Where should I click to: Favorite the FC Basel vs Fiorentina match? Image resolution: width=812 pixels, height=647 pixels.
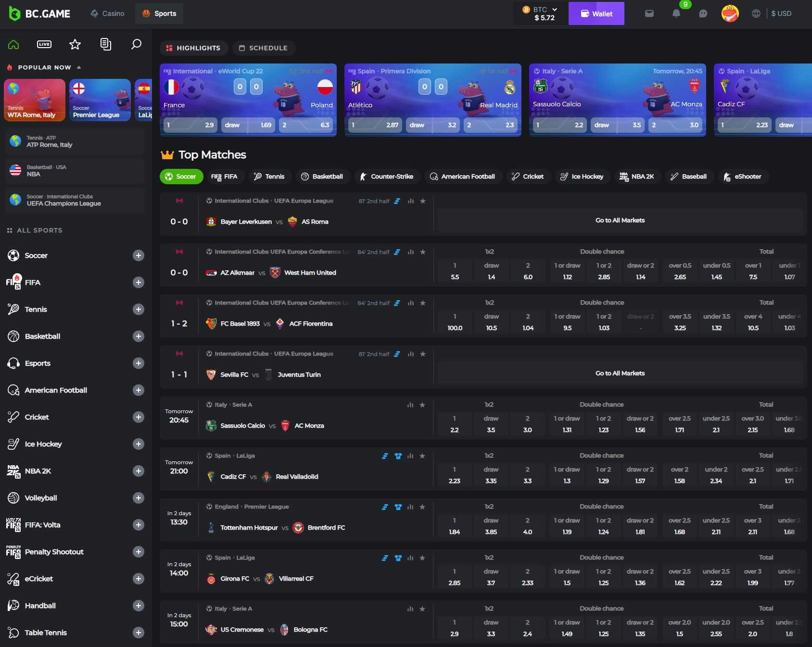click(423, 303)
